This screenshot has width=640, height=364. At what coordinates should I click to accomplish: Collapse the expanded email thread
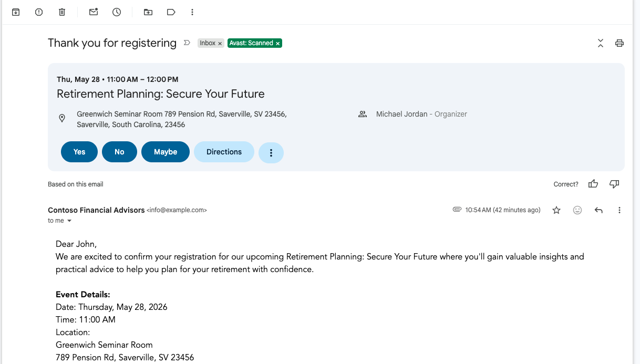600,43
